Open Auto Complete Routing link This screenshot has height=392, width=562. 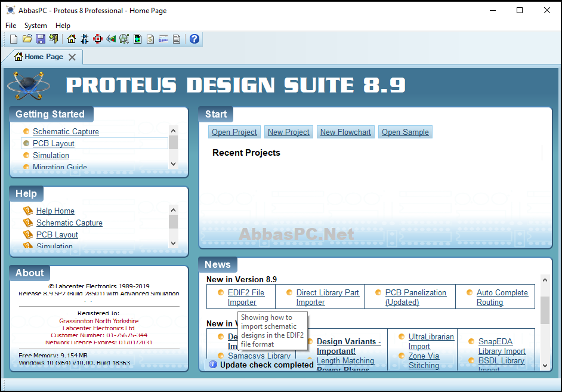coord(502,297)
